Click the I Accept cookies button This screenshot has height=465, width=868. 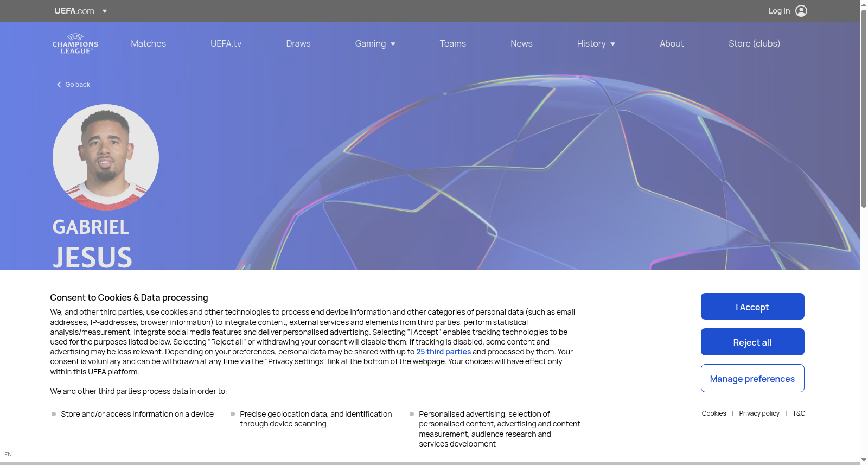click(752, 307)
